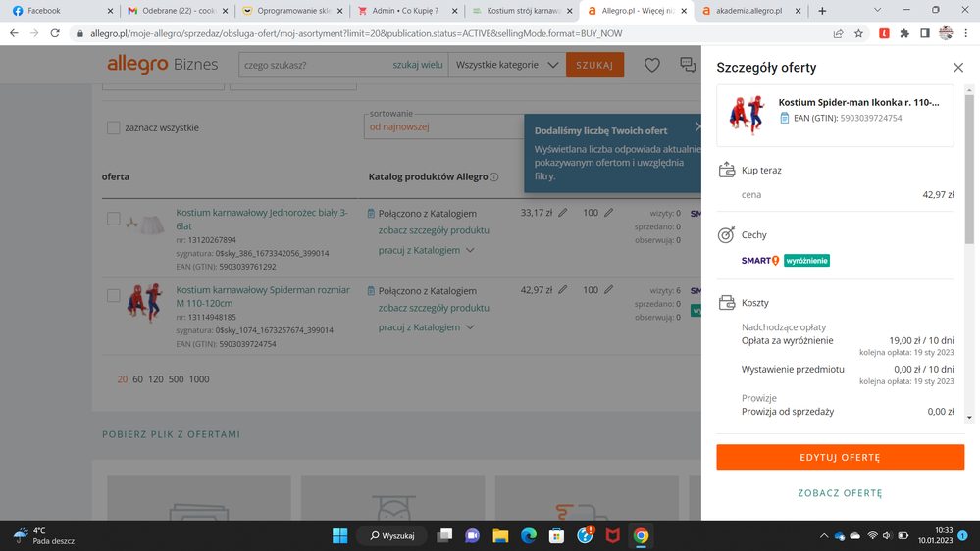Open the Kostium karnawałowy Spiderman offer title

(263, 296)
